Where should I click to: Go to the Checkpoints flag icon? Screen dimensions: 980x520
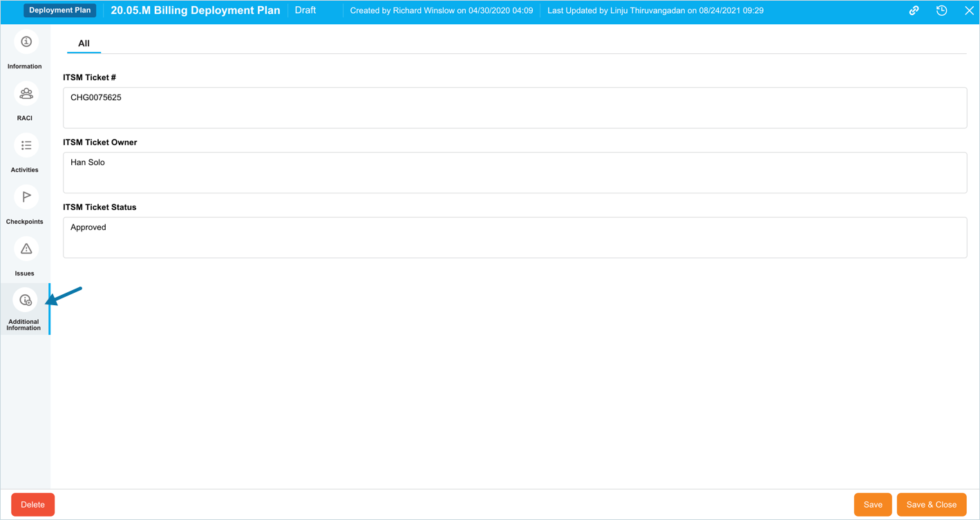[26, 198]
